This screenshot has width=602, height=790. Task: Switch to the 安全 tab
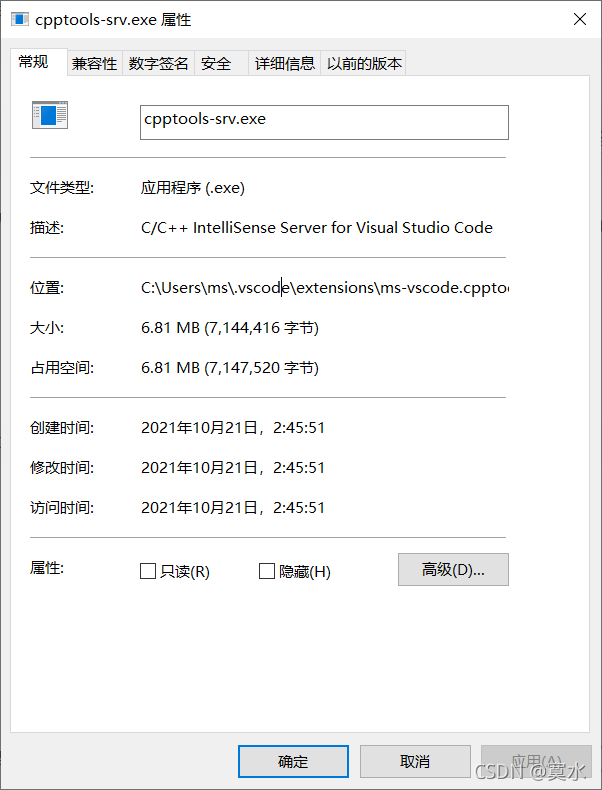(221, 63)
